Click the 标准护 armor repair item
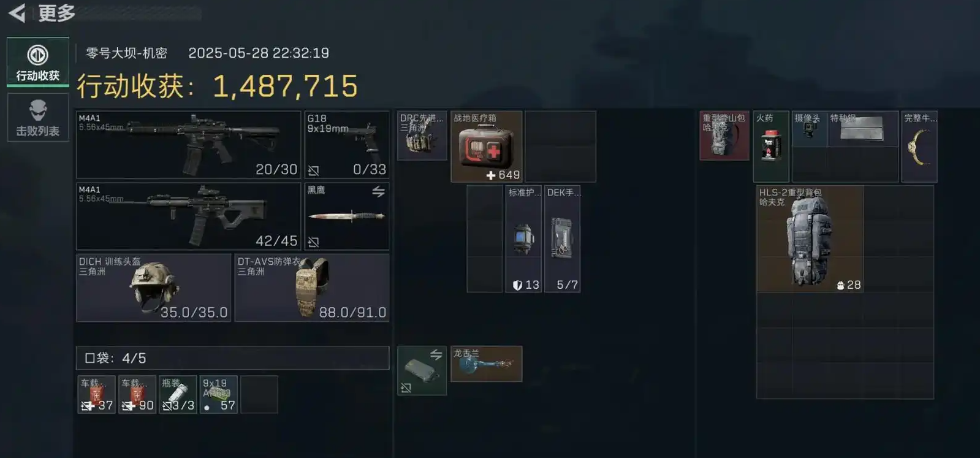This screenshot has width=980, height=458. tap(523, 239)
